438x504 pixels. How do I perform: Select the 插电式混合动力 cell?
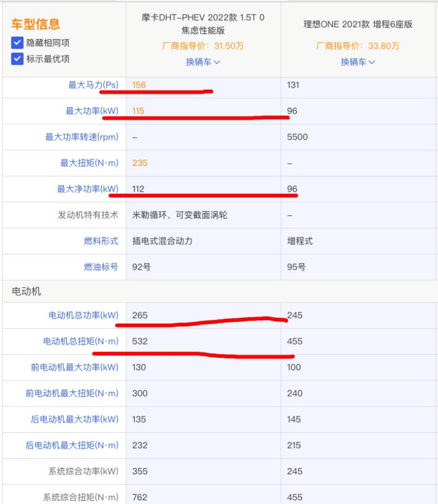pyautogui.click(x=162, y=241)
